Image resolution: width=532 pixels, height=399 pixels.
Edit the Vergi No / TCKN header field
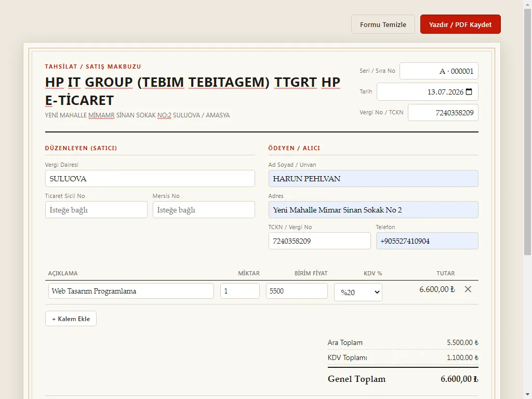[443, 113]
